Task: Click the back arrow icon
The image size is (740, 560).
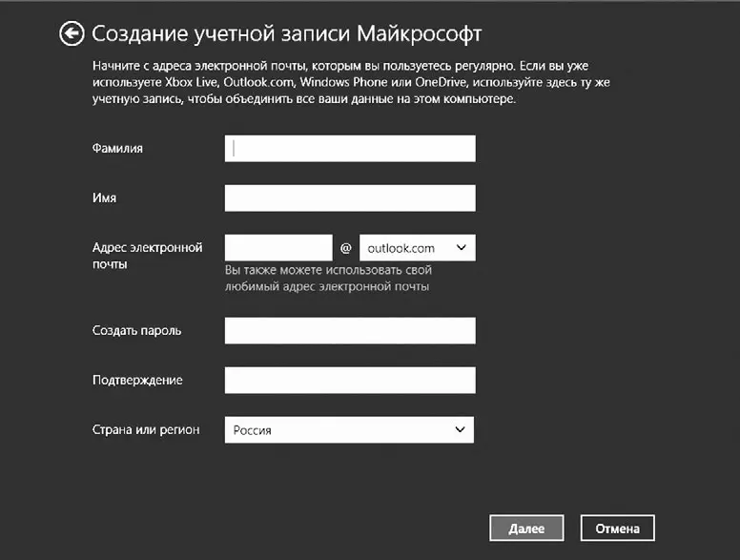Action: pos(71,34)
